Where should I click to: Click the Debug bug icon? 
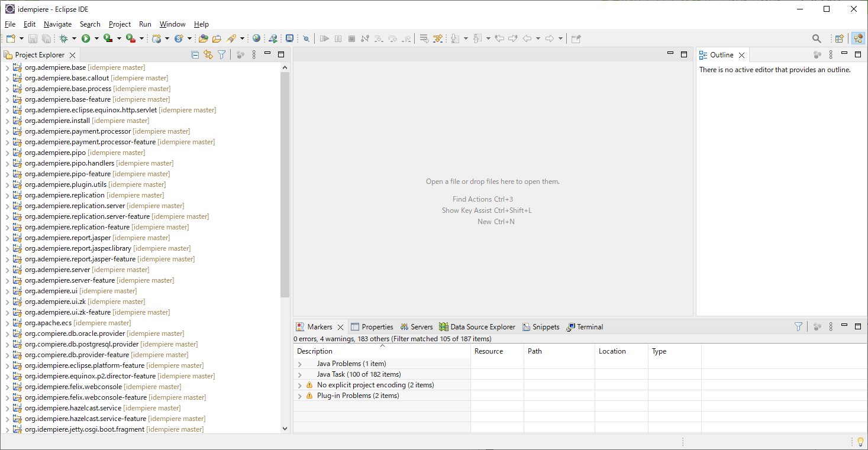pyautogui.click(x=63, y=38)
